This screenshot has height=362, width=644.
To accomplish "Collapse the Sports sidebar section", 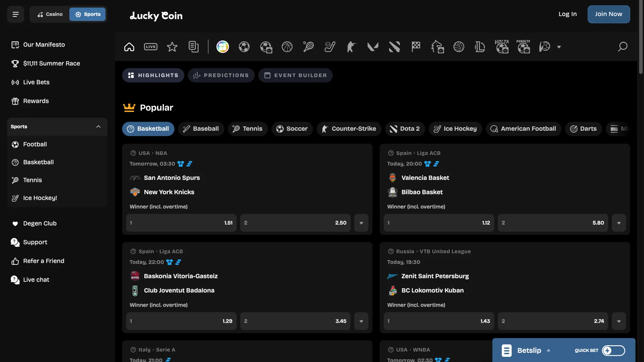I will [x=98, y=127].
